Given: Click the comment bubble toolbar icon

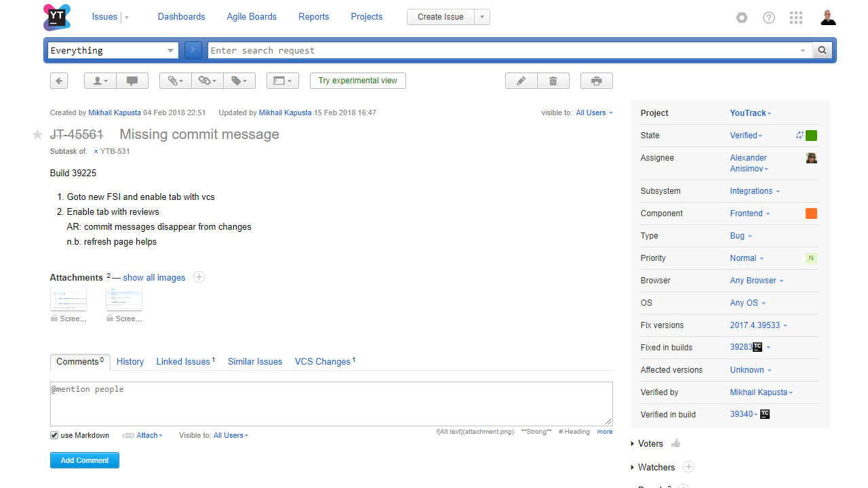Looking at the screenshot, I should pos(132,81).
